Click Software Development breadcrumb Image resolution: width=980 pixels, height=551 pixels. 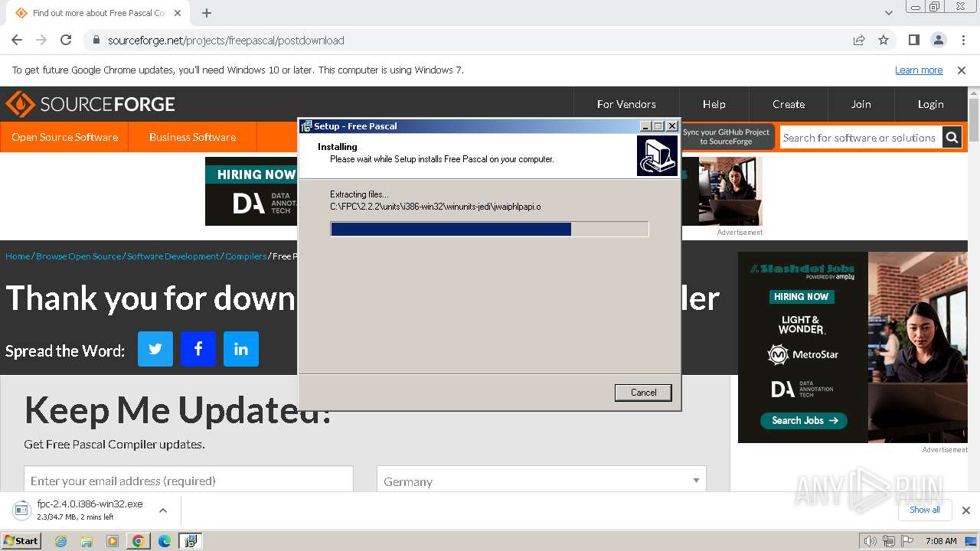173,256
